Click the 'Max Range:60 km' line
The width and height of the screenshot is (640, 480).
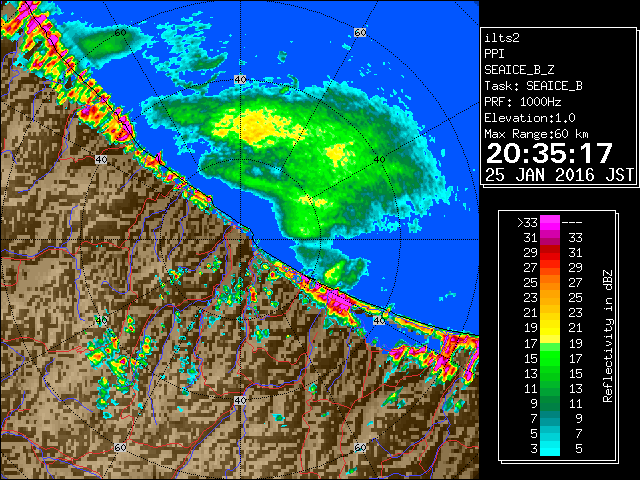537,134
